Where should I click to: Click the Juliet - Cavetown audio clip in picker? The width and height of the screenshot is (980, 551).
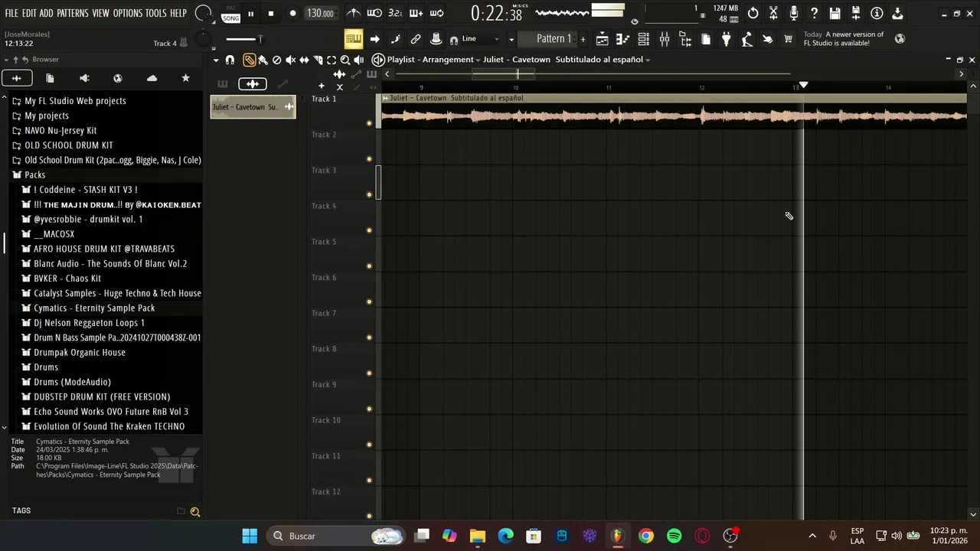(253, 107)
